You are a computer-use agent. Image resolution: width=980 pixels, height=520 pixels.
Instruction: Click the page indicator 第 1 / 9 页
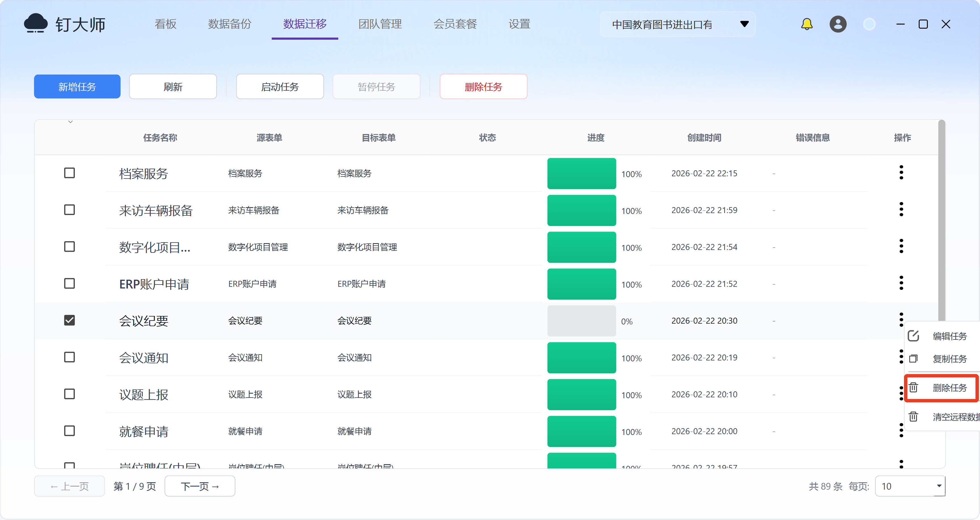click(x=135, y=486)
